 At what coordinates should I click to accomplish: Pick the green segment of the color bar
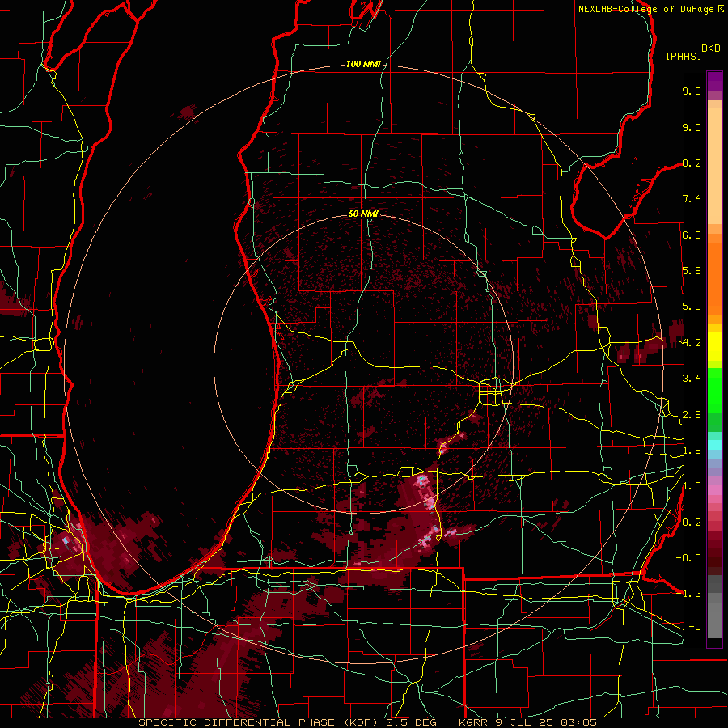pos(714,390)
